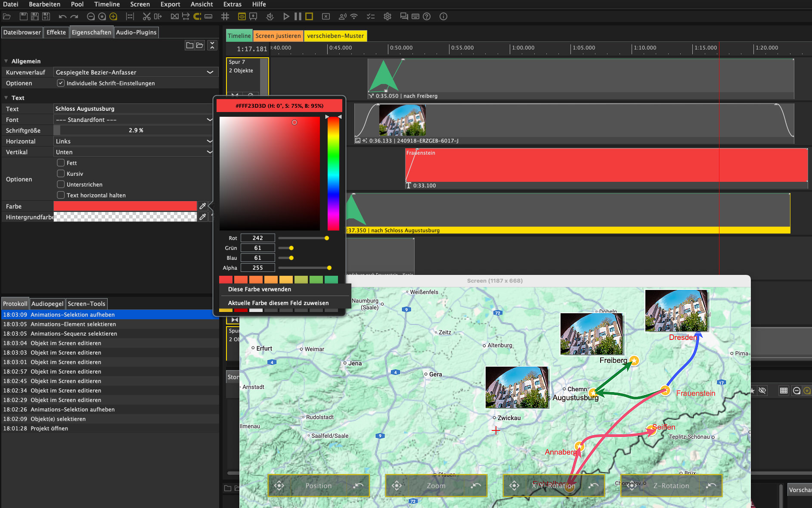The height and width of the screenshot is (508, 812).
Task: Click the undo arrow in toolbar
Action: click(62, 16)
